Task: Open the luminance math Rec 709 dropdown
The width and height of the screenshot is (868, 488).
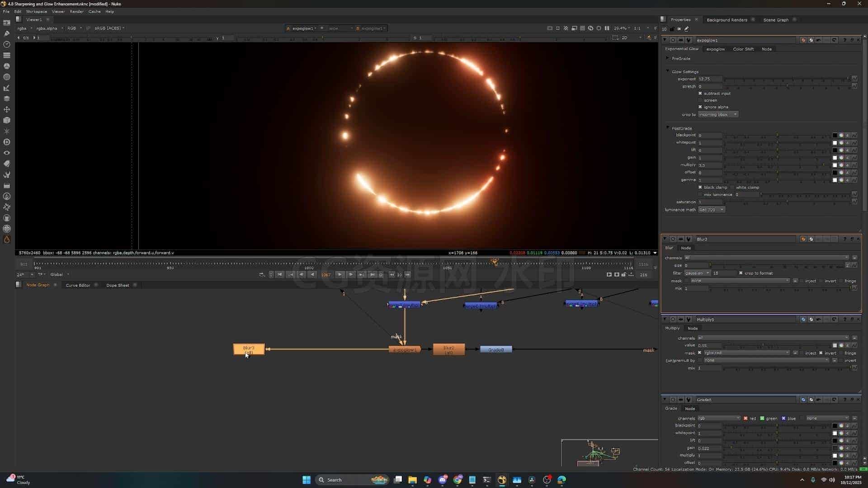Action: [x=712, y=210]
